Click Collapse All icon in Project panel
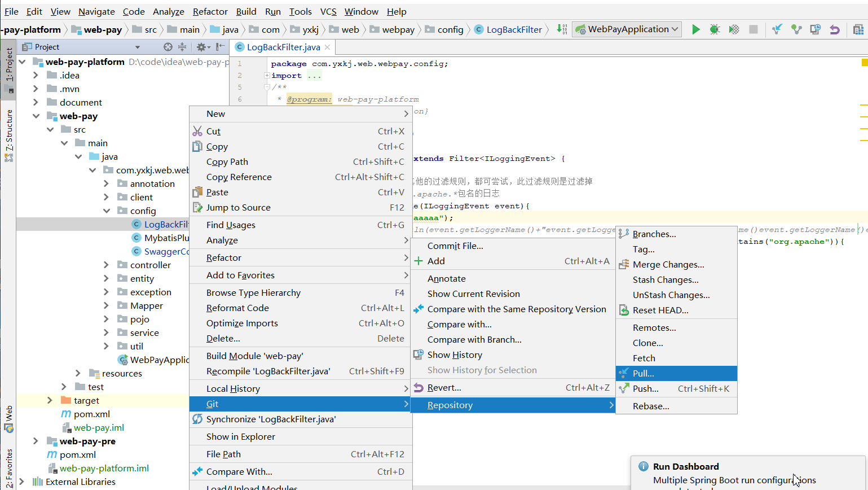The height and width of the screenshot is (490, 868). (182, 47)
